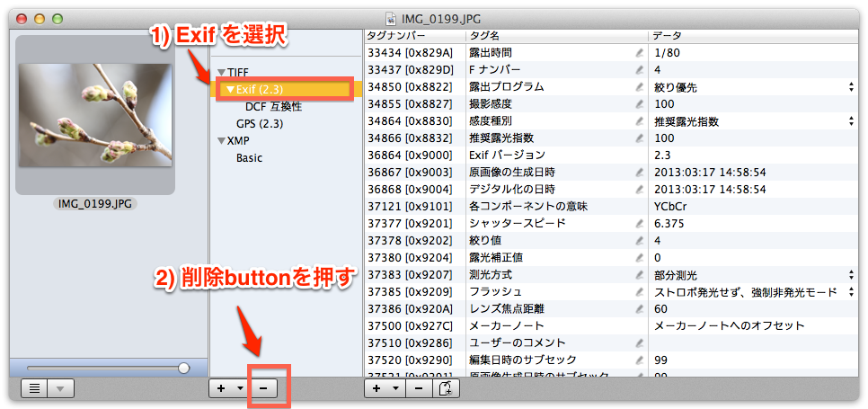The width and height of the screenshot is (868, 409).
Task: Select the Exif (2.3) tree row
Action: pos(287,90)
